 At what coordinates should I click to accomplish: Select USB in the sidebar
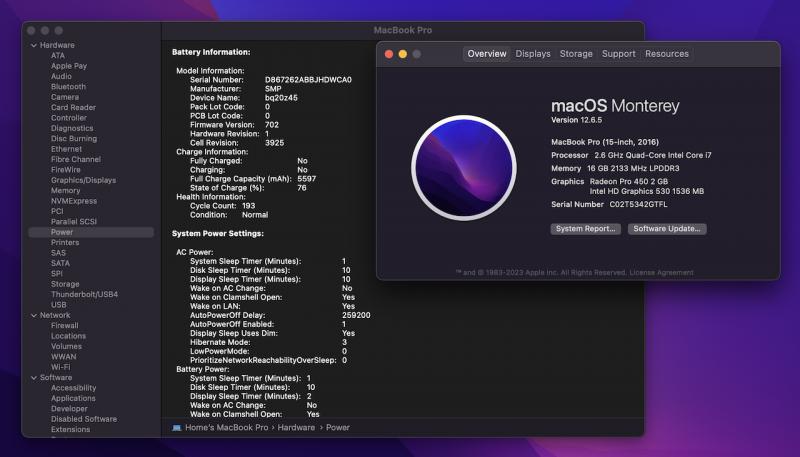coord(59,305)
